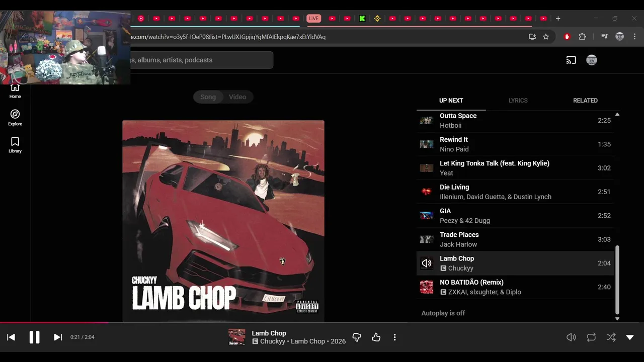Click the Lamb Chop title in player bar
This screenshot has width=644, height=362.
tap(269, 333)
